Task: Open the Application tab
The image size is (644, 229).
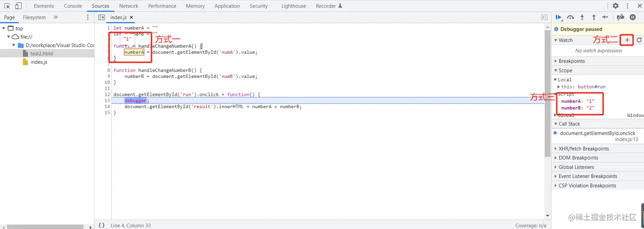Action: [227, 6]
